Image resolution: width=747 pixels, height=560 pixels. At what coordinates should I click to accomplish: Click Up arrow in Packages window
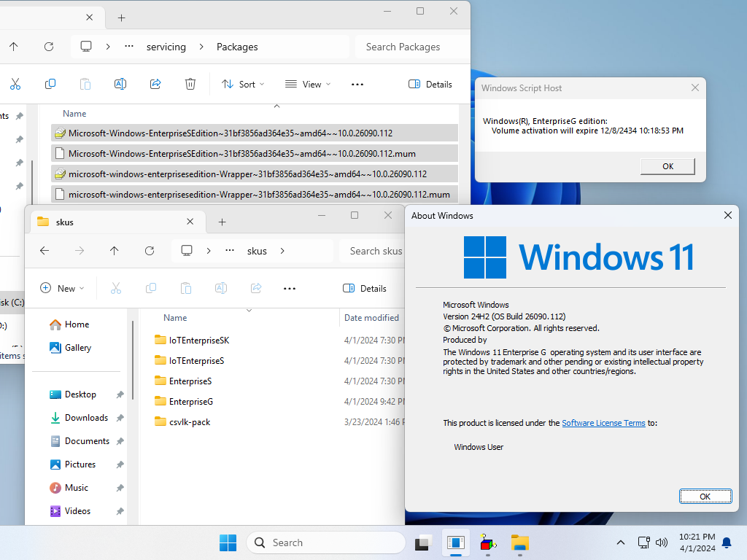tap(13, 47)
